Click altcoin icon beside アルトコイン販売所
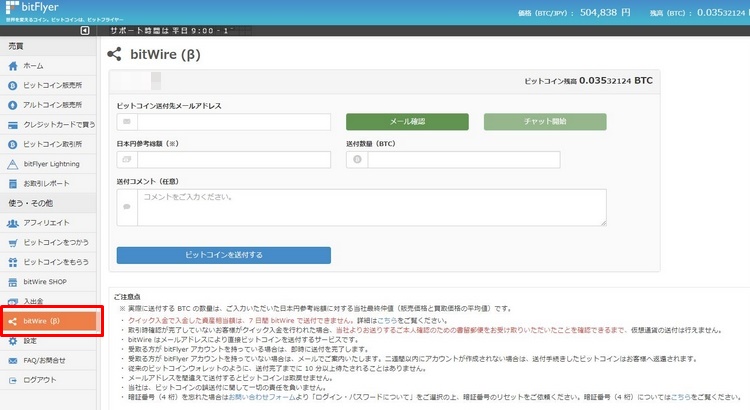Viewport: 750px width, 410px height. click(13, 105)
